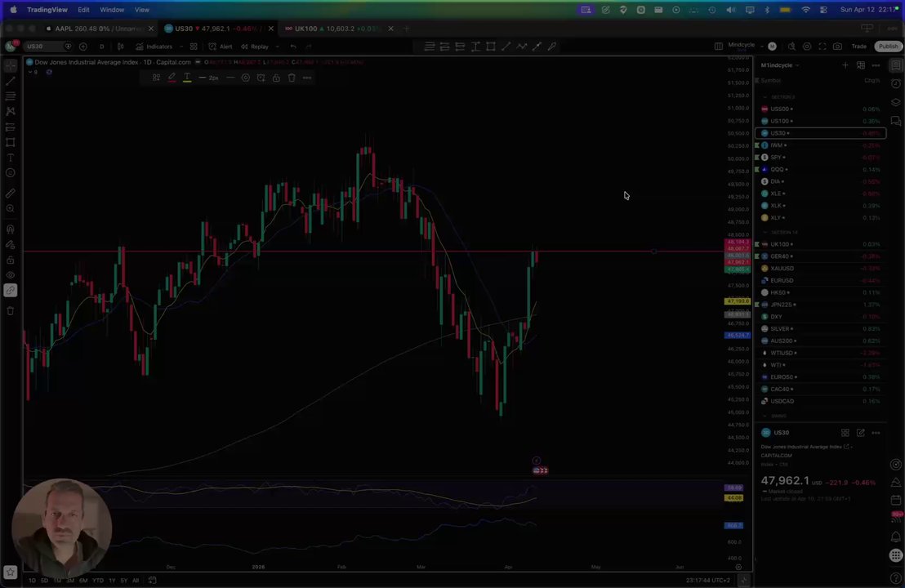Select XAUUSD in the watchlist

pos(820,269)
